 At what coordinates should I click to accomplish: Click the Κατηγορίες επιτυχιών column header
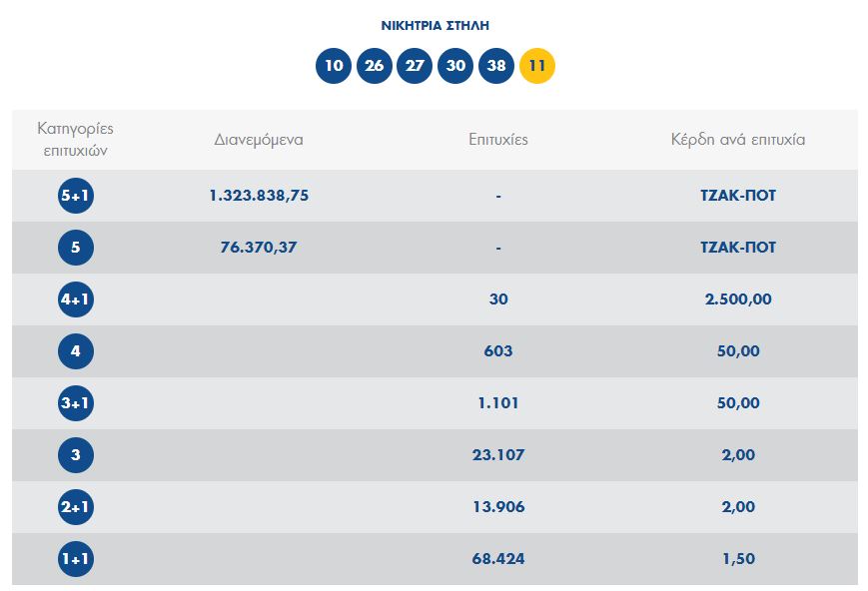(76, 140)
